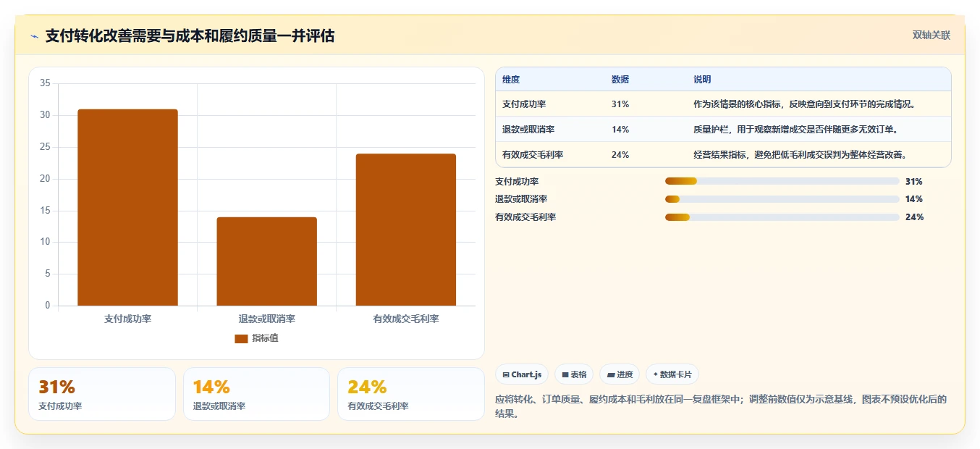
Task: Click the 支付成功率 x-axis label
Action: pyautogui.click(x=127, y=319)
